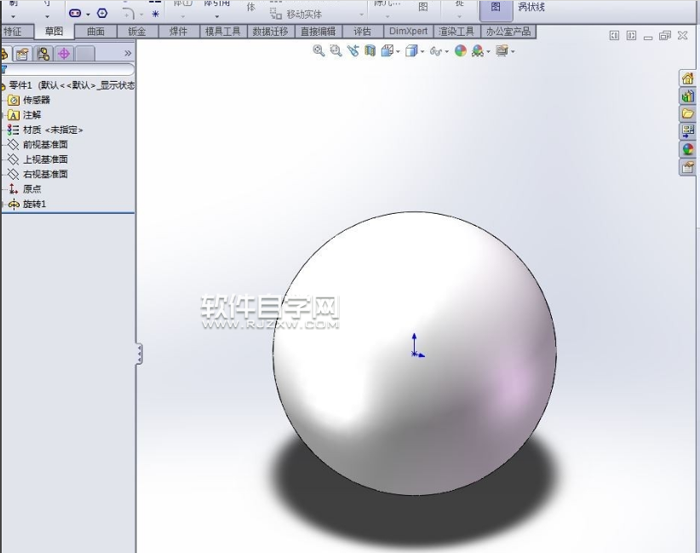Switch to the PropertyManager panel tab
Viewport: 700px width, 553px height.
coord(22,54)
